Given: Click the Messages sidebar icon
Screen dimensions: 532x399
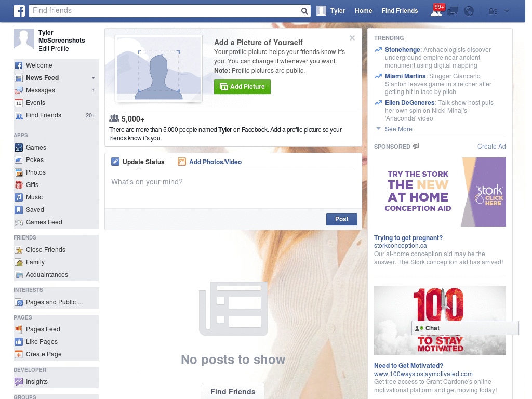Looking at the screenshot, I should [19, 90].
